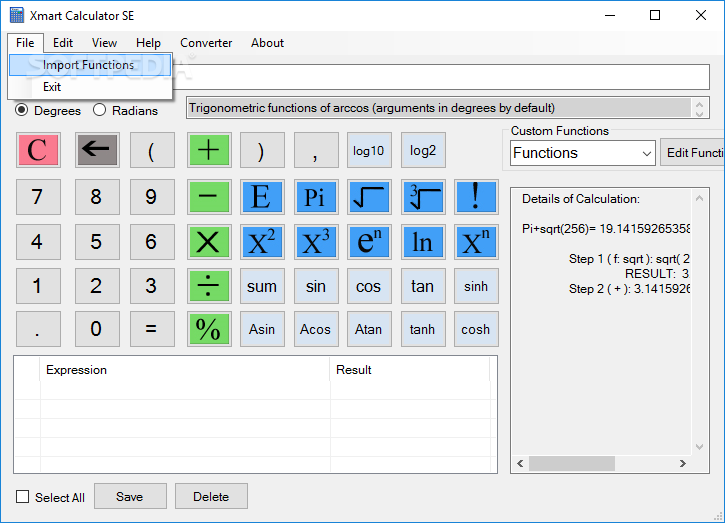Click the natural log ln button

click(x=423, y=242)
